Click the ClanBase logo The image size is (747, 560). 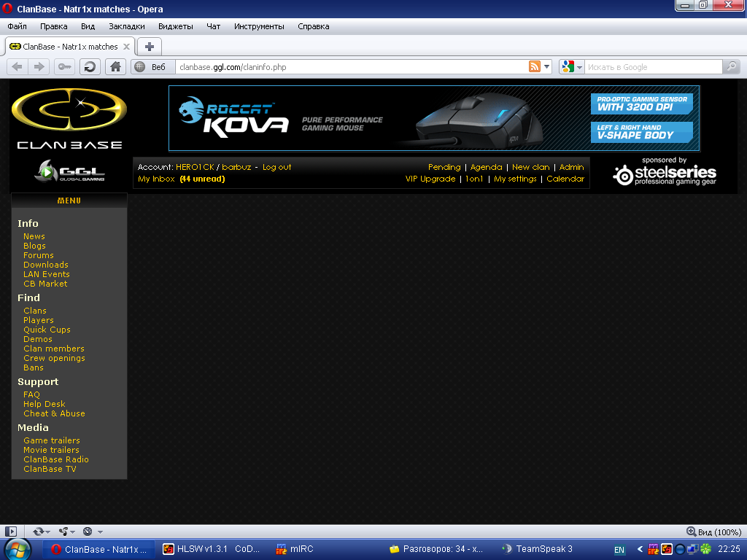point(69,119)
